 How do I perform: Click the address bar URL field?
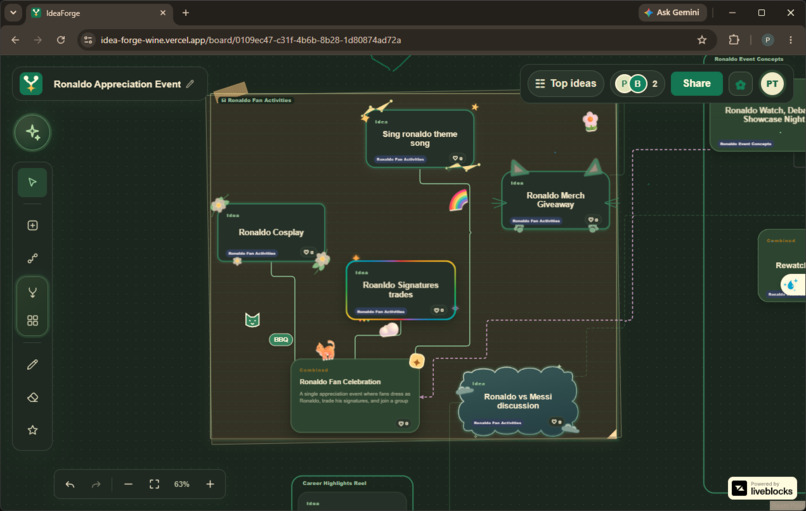[x=395, y=40]
